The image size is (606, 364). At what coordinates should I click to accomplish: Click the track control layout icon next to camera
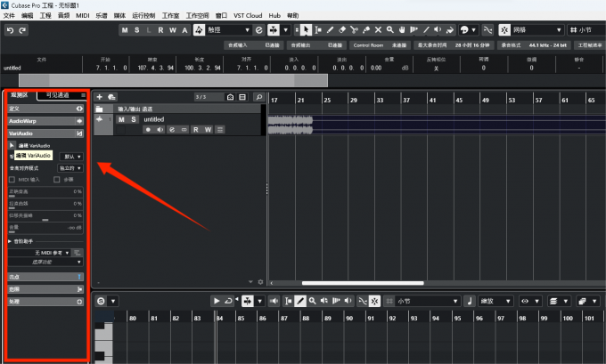click(x=242, y=97)
